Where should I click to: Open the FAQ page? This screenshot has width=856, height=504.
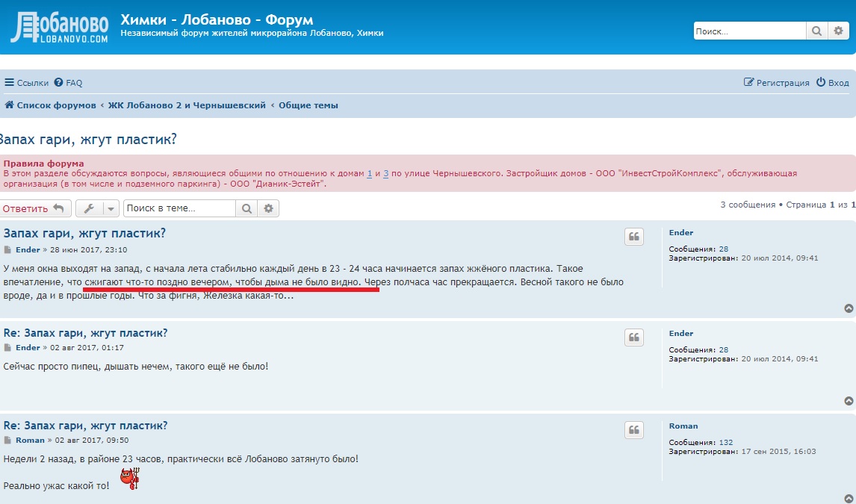pos(69,83)
